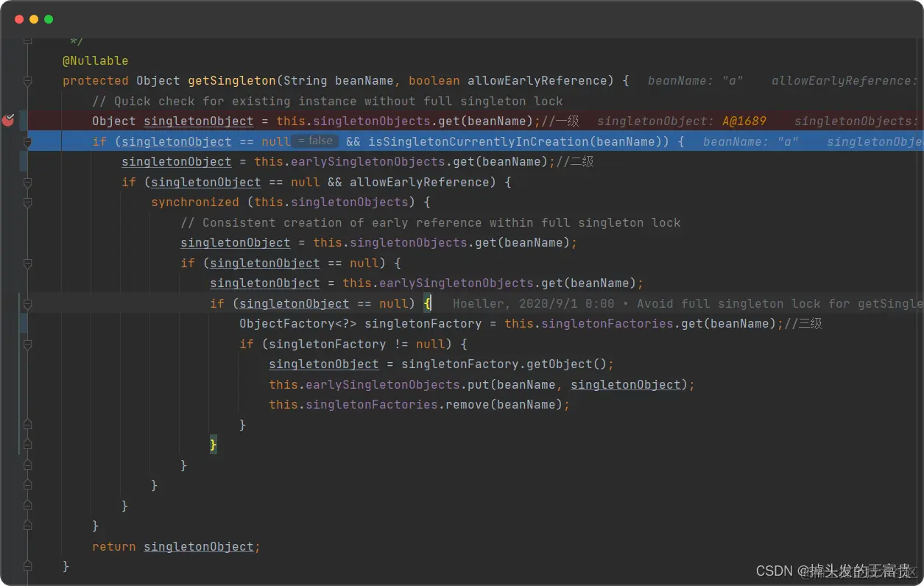Click isSingletonCurrentlyInCreation method call

[479, 141]
